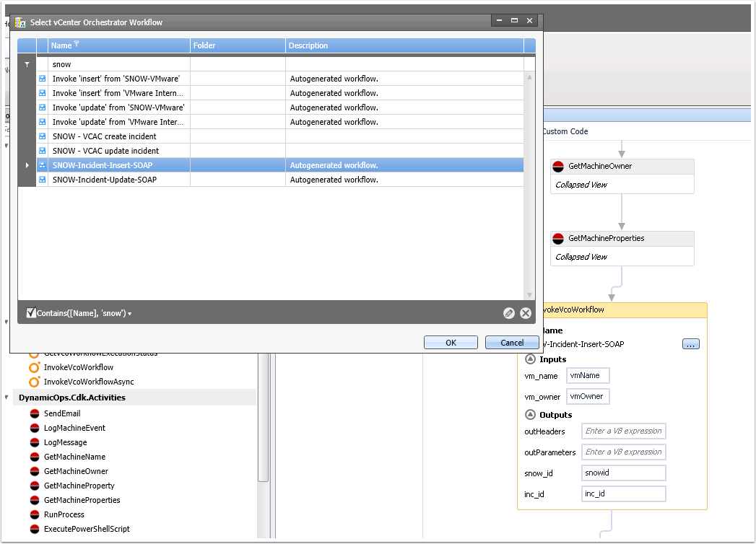Click the dialog title bar app icon
This screenshot has width=756, height=544.
pyautogui.click(x=19, y=22)
